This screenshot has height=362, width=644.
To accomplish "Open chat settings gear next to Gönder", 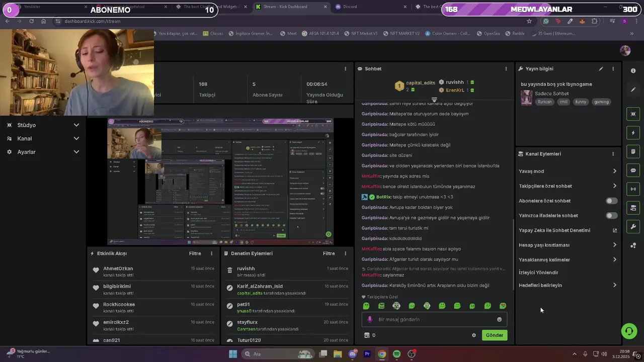I will pos(473,335).
